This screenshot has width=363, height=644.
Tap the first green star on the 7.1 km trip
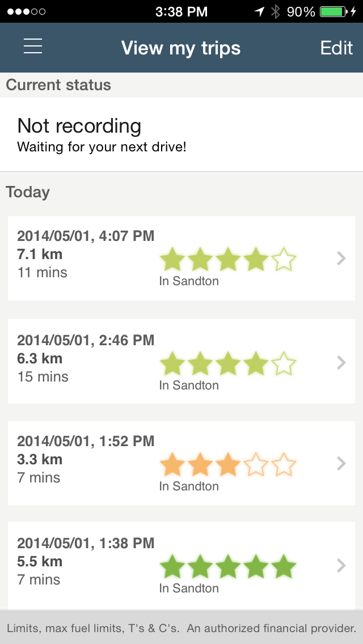point(172,260)
